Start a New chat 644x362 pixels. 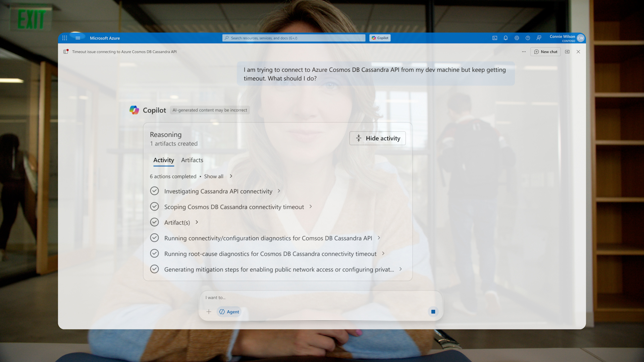(x=545, y=52)
